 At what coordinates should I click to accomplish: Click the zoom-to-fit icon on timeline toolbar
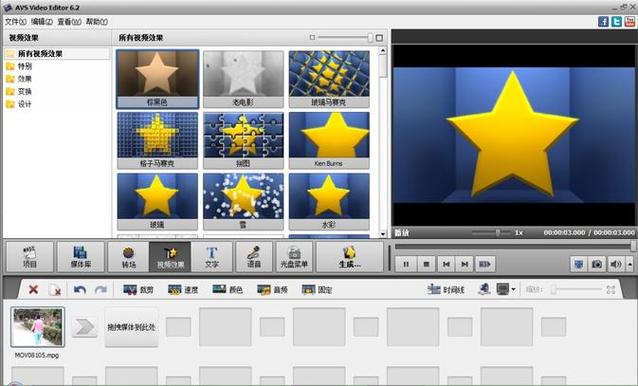pos(611,290)
